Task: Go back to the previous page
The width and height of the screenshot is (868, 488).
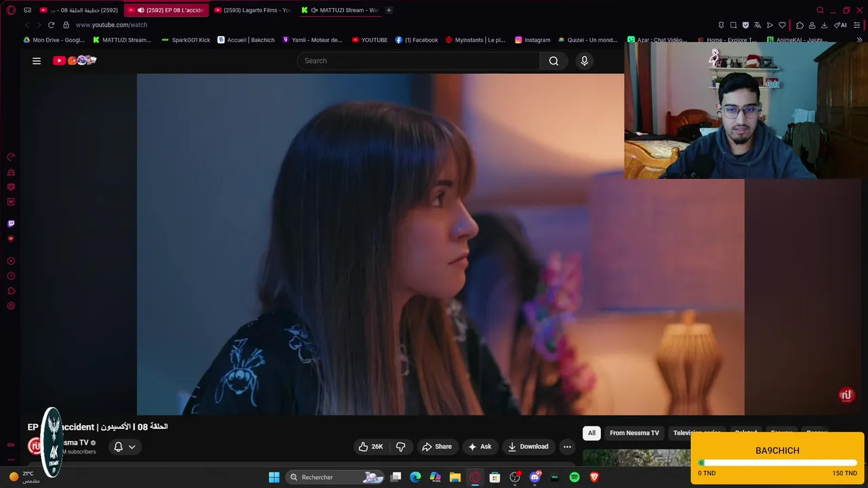Action: tap(27, 25)
